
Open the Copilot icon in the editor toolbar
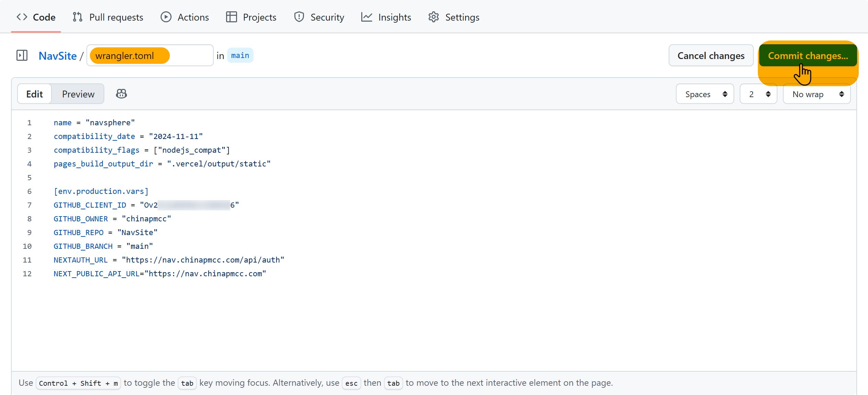pyautogui.click(x=121, y=94)
